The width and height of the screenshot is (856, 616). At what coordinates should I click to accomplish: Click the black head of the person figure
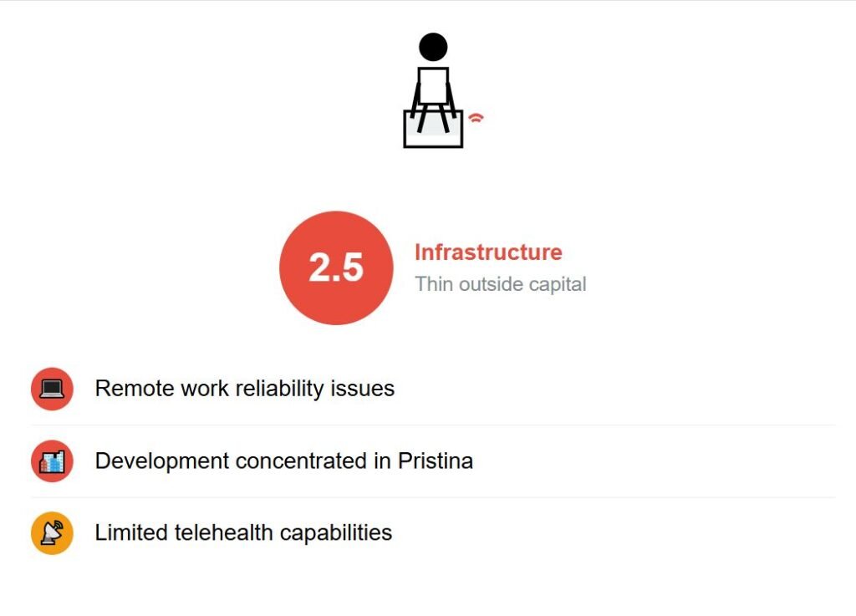(x=433, y=47)
